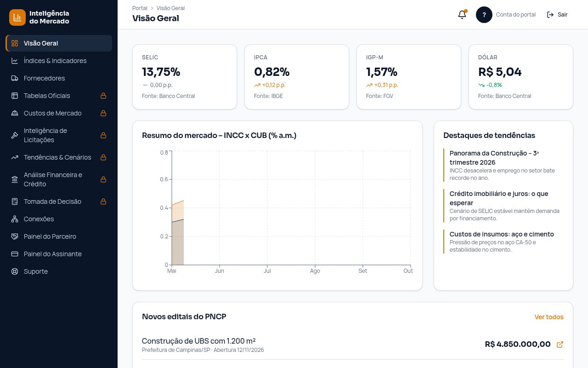Click the Dólar downward trend arrow icon
Screen dimensions: 588x368
point(481,85)
